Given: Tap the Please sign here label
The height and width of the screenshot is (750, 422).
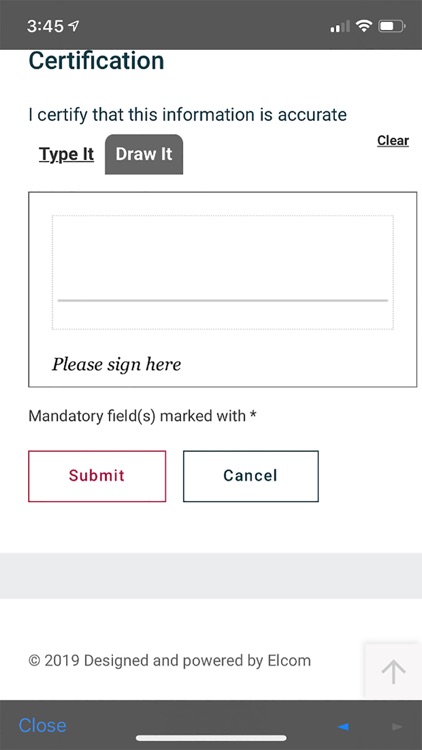Looking at the screenshot, I should [116, 364].
